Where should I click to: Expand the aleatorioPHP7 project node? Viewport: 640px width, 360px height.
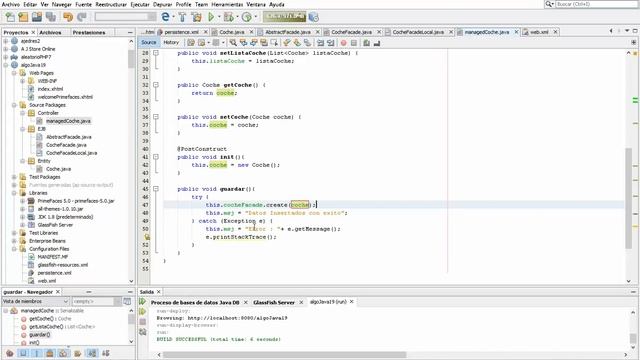click(6, 57)
